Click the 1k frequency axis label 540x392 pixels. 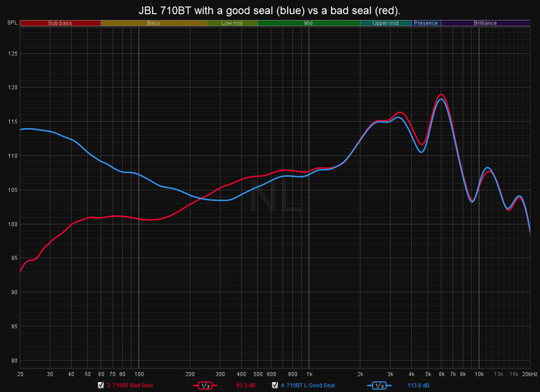(309, 373)
